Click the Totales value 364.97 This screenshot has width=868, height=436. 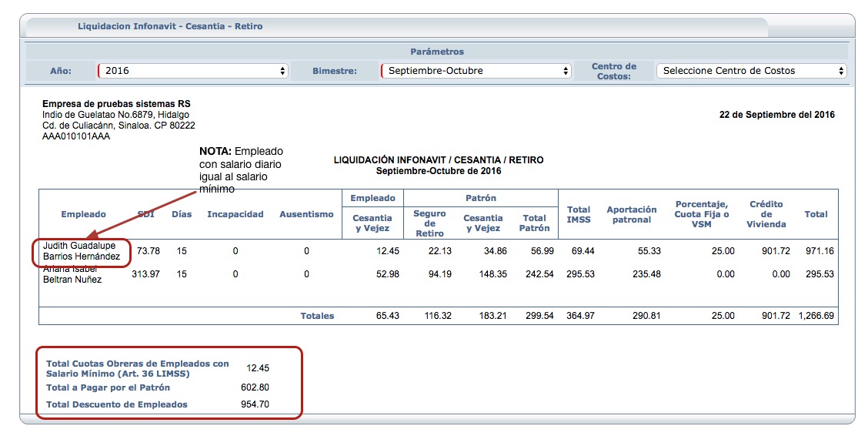point(580,316)
